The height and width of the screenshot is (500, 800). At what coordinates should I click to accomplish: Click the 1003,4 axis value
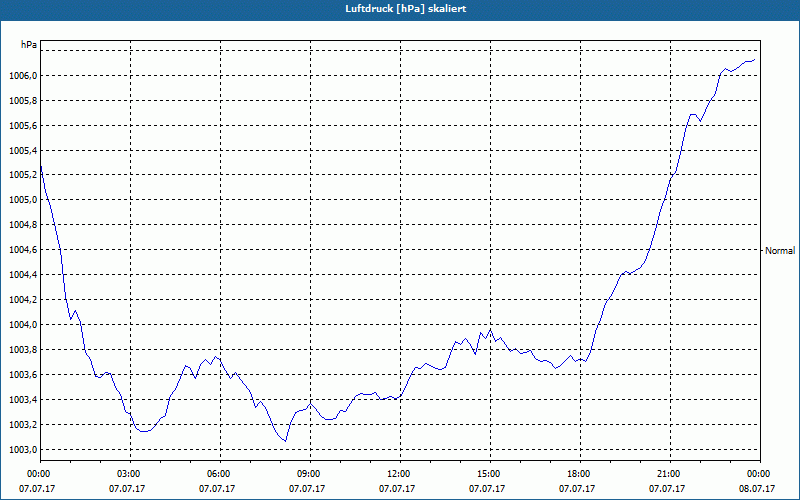tap(23, 399)
